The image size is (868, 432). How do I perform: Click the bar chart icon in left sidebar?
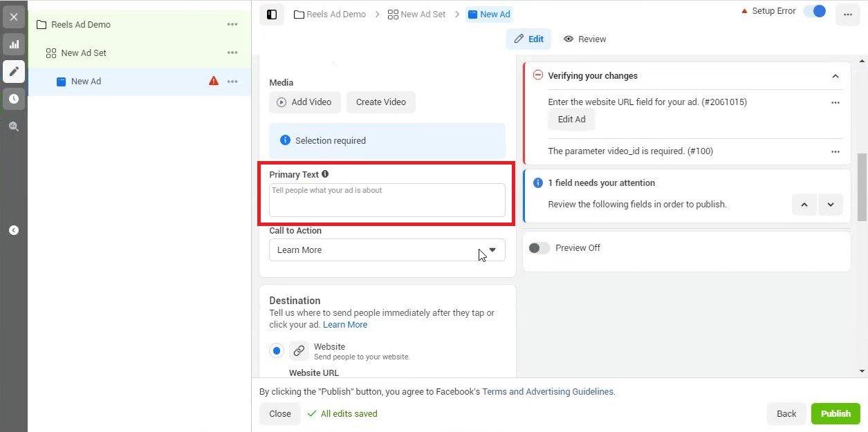point(13,44)
